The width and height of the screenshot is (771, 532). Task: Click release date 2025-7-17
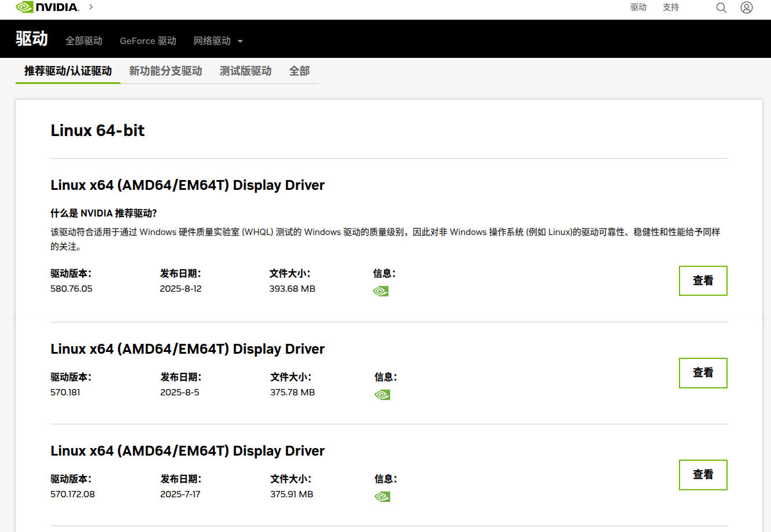point(180,494)
